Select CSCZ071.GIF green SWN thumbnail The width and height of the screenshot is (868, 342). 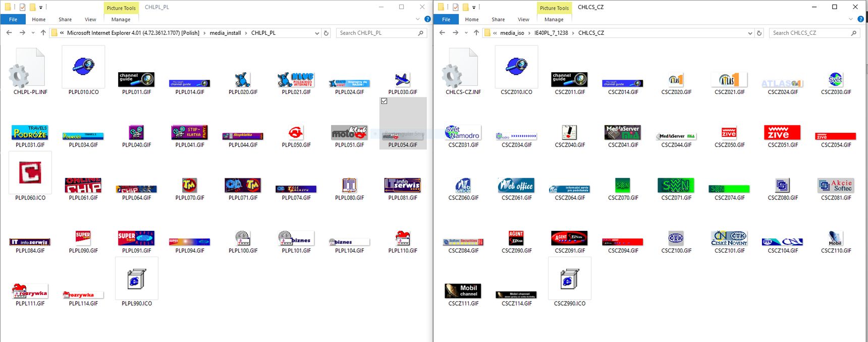click(676, 185)
